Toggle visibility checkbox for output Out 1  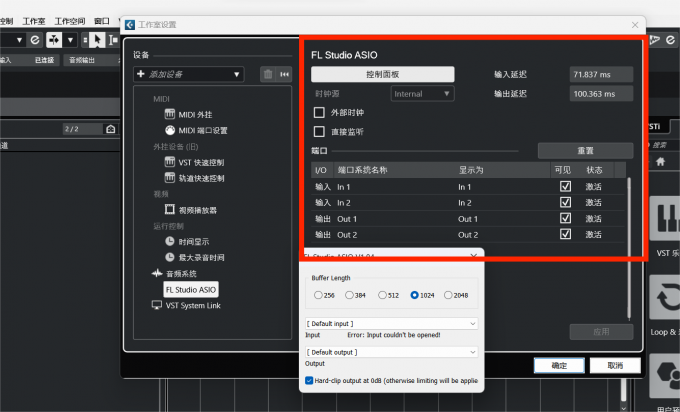(565, 218)
